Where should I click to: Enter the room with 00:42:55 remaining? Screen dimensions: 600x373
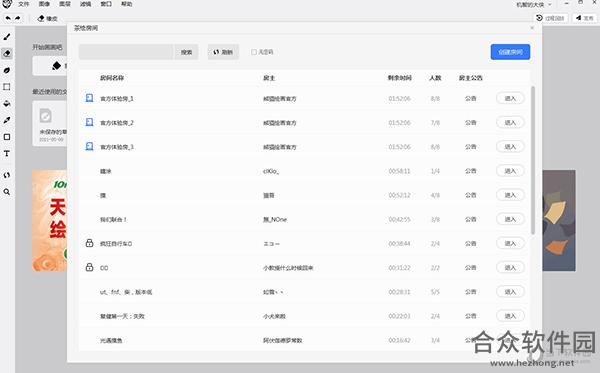[510, 219]
